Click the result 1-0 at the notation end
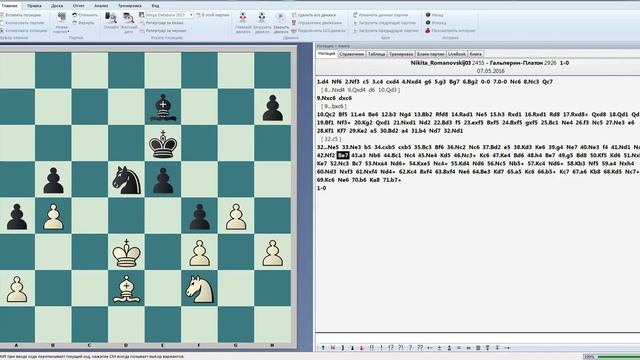The width and height of the screenshot is (640, 360). 322,188
